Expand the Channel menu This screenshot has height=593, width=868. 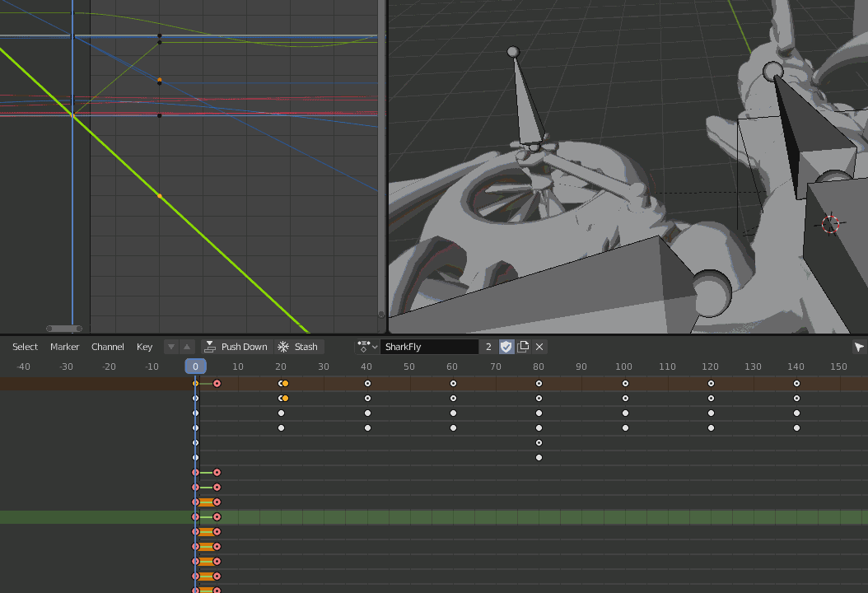click(107, 346)
